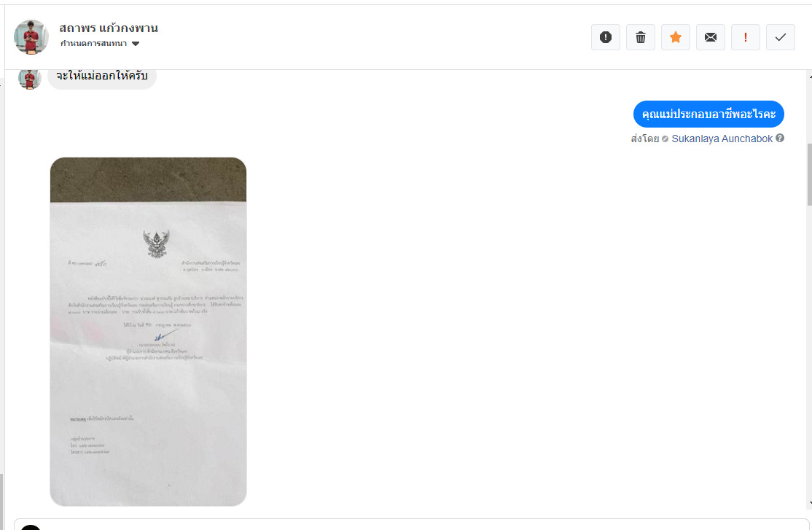Open กำหนดการสนทนา assignment menu label

94,44
